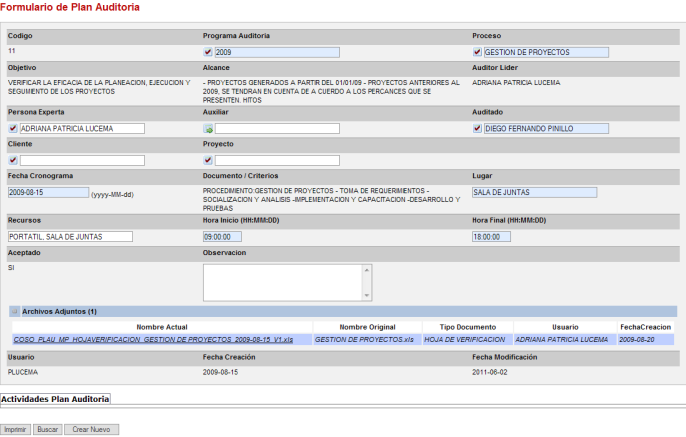Click the icon beside the Auxiliar field
Screen dimensions: 686x437
click(208, 129)
